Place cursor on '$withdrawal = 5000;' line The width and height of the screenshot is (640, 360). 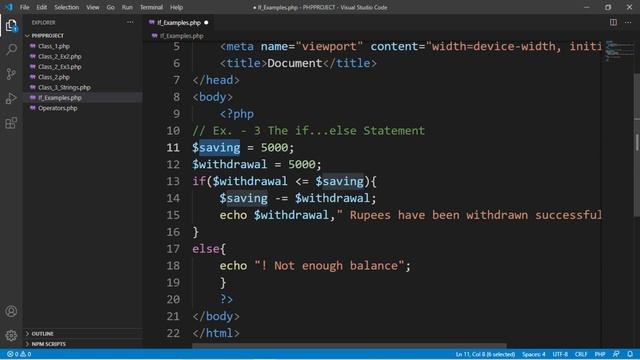point(257,164)
